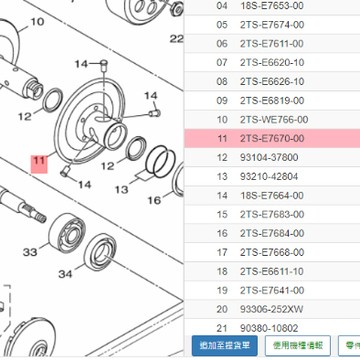Select part number 18S-E7653-00 row

(x=272, y=6)
